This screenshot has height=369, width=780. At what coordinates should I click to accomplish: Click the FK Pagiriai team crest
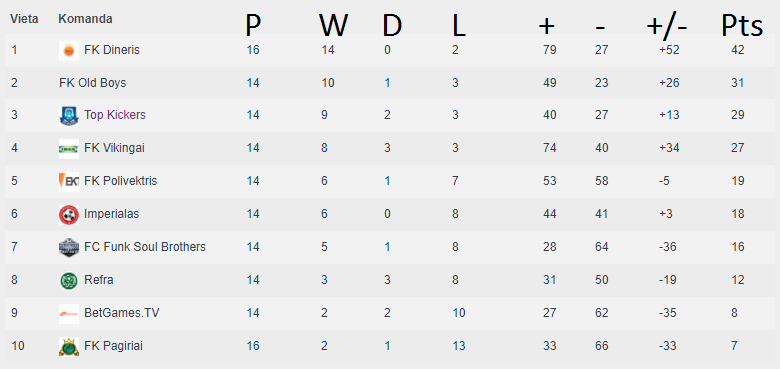[x=69, y=346]
